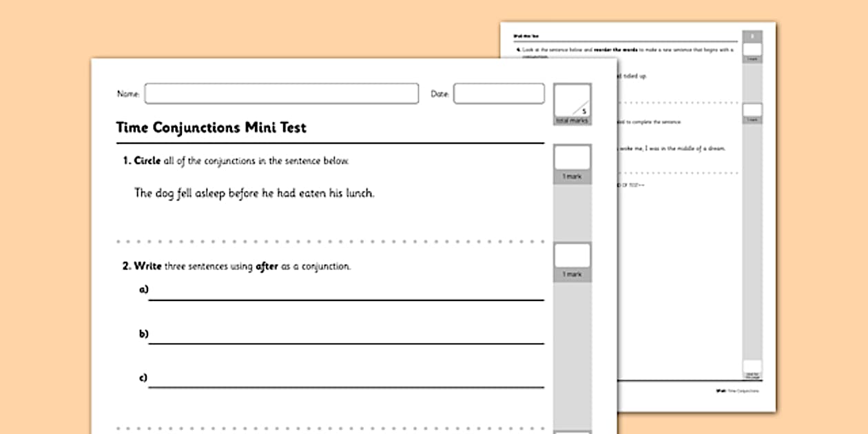This screenshot has height=434, width=868.
Task: Select the top mark box on the second page
Action: pos(752,48)
